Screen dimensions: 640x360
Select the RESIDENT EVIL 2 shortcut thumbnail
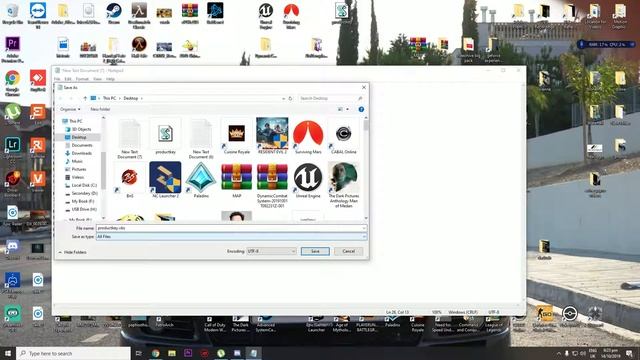tap(272, 136)
